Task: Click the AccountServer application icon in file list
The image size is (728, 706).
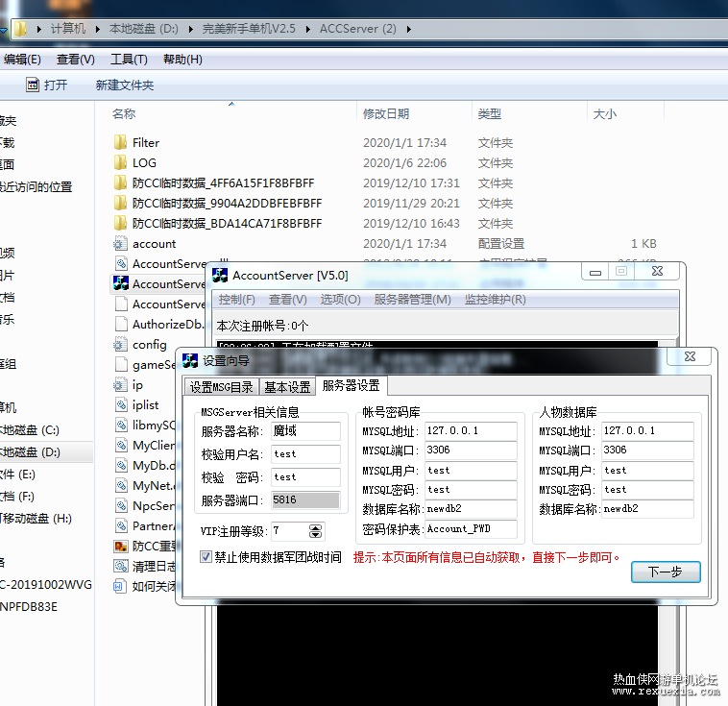Action: (x=121, y=283)
